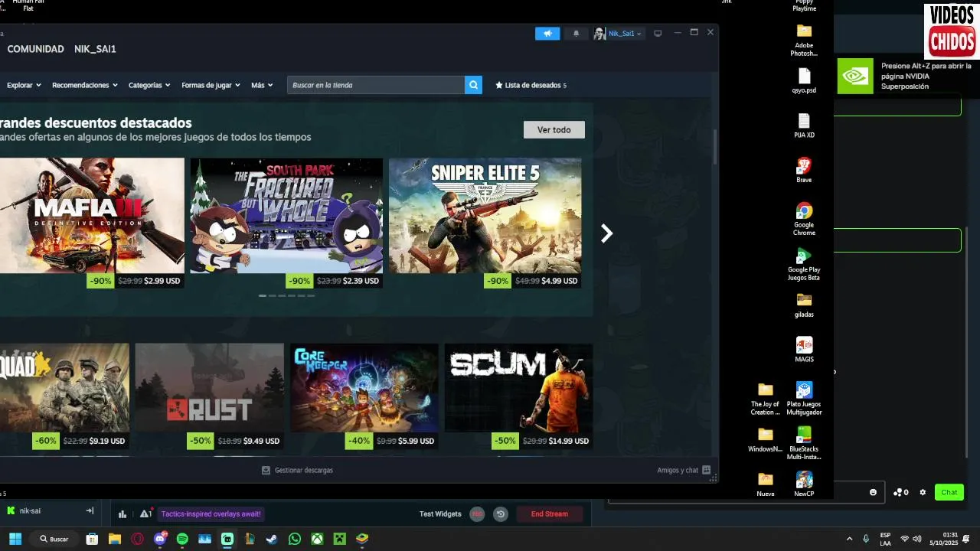Image resolution: width=980 pixels, height=551 pixels.
Task: Open the NIK_SAI1 profile tab
Action: tap(95, 49)
